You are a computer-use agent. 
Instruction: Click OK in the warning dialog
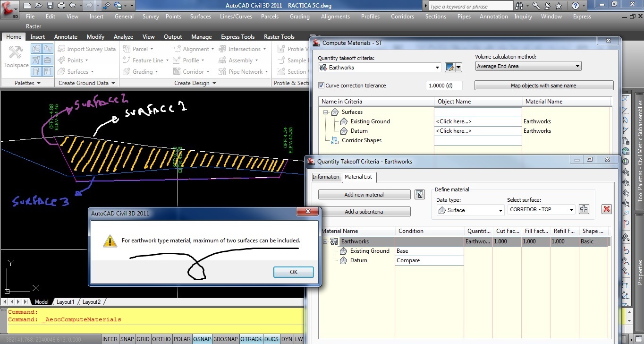point(294,272)
